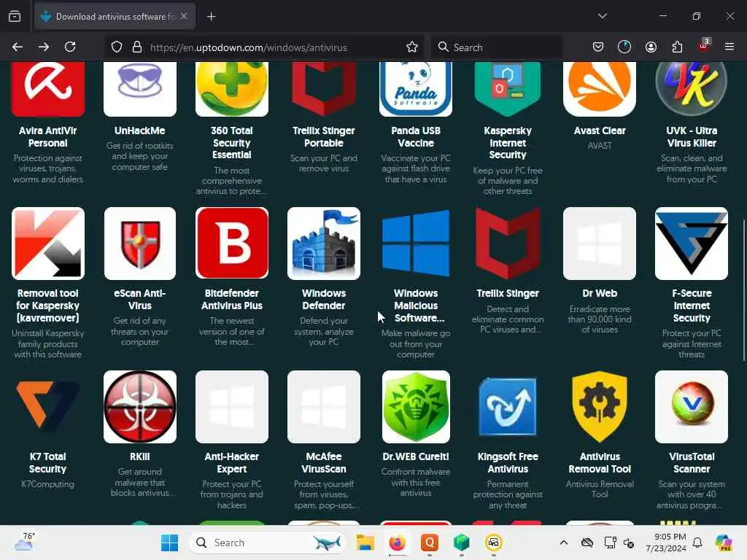Expand the list all tabs dropdown
The width and height of the screenshot is (747, 560).
click(602, 16)
